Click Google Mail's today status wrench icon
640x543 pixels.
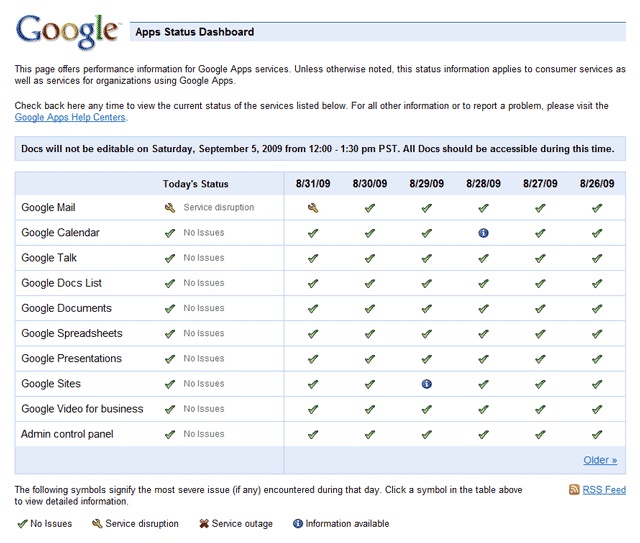point(170,208)
